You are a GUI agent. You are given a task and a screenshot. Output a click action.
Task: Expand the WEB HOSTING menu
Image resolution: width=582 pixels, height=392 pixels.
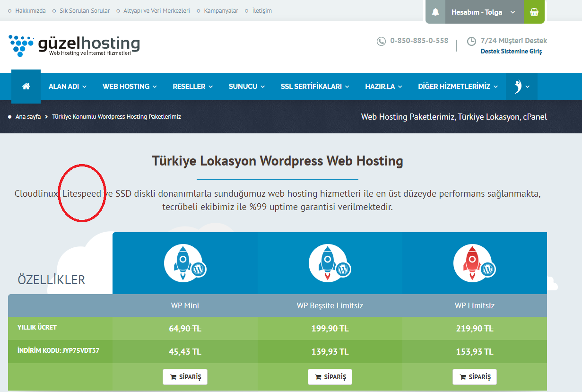point(130,87)
